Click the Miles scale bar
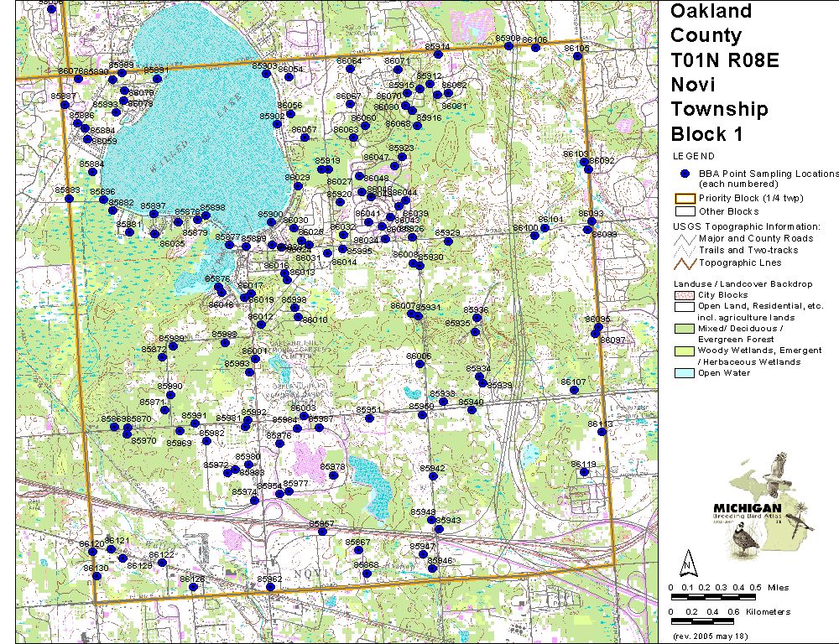The image size is (839, 644). 713,597
